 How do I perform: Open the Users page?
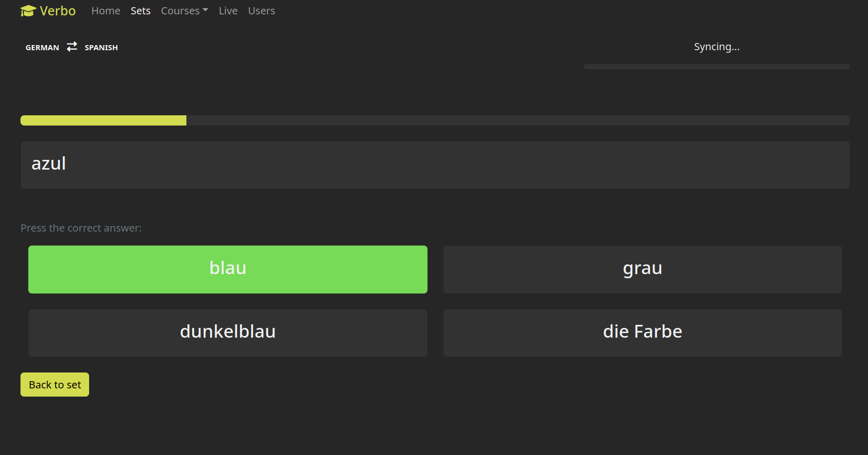261,10
